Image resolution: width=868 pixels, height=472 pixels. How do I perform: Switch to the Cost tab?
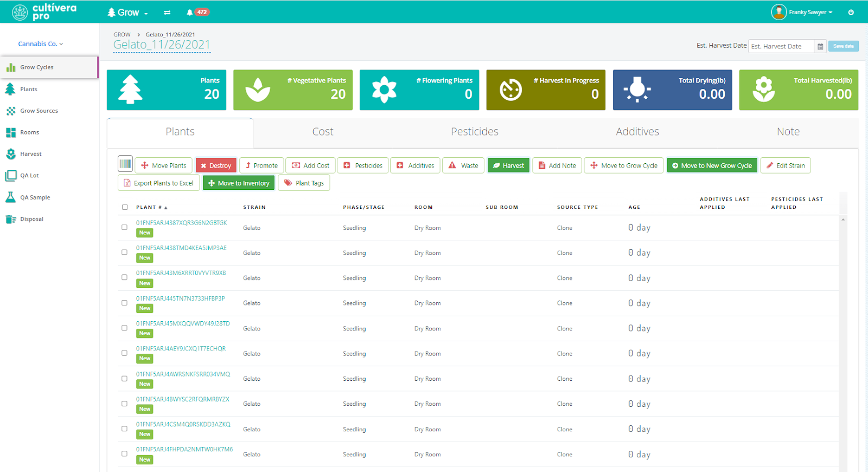point(323,132)
